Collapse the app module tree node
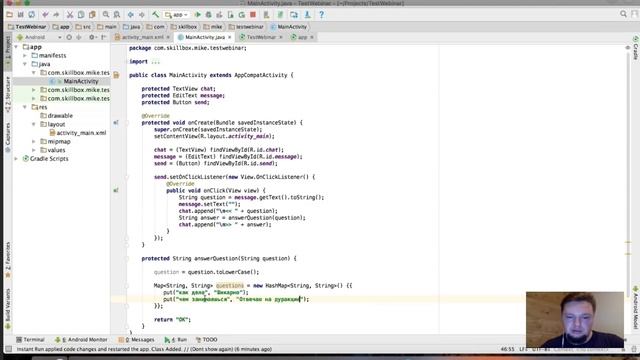Screen dimensions: 640x360 (x=16, y=47)
